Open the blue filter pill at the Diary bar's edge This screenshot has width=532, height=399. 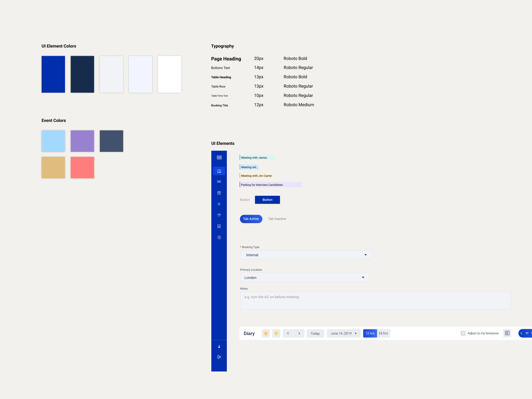click(525, 333)
